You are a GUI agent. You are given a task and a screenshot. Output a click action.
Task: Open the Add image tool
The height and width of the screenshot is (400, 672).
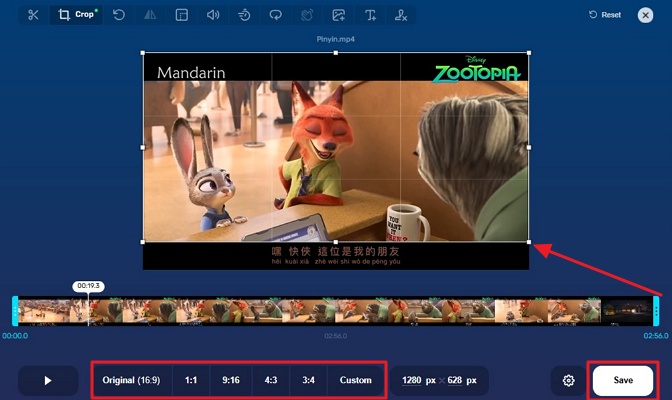point(339,15)
